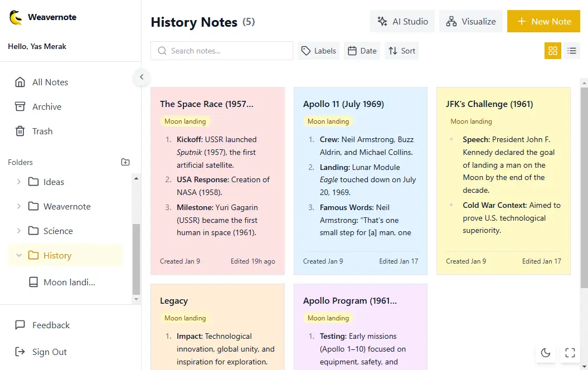Image resolution: width=588 pixels, height=370 pixels.
Task: Open the Moon landing notebook
Action: 69,283
